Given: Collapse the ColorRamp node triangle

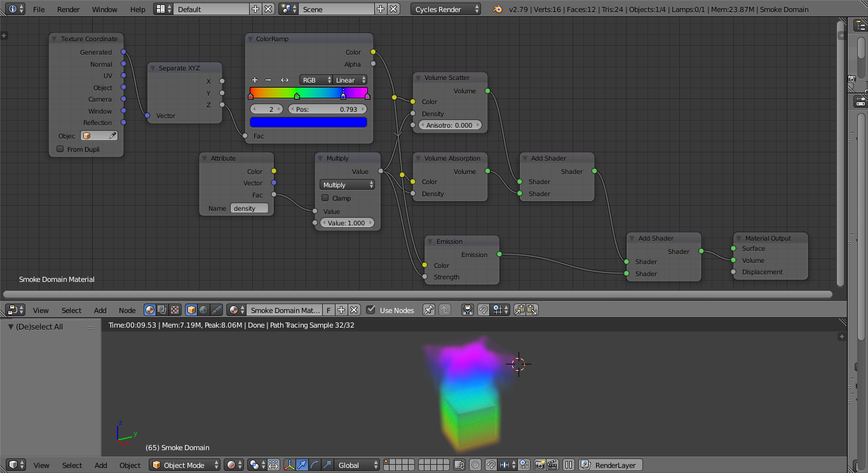Looking at the screenshot, I should pyautogui.click(x=250, y=39).
